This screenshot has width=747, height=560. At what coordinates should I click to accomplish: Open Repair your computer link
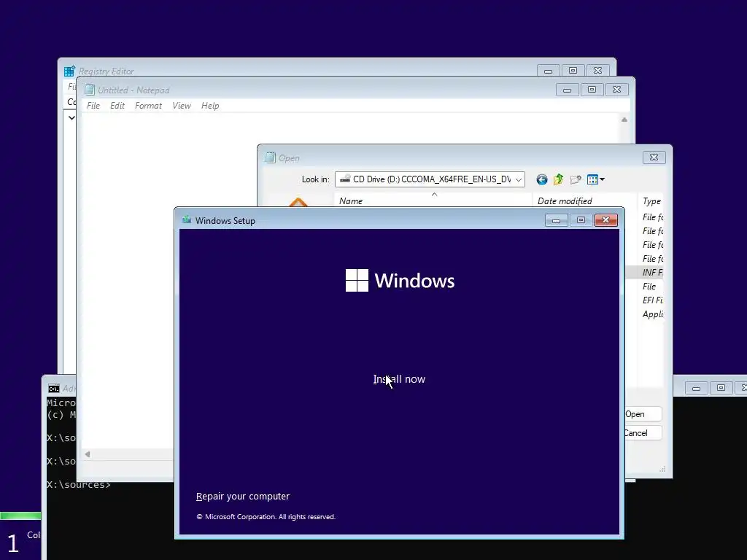click(x=242, y=496)
